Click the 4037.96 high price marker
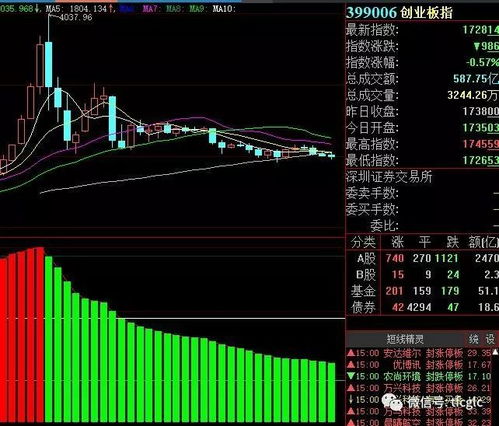Screen dimensions: 499x426 click(x=76, y=17)
